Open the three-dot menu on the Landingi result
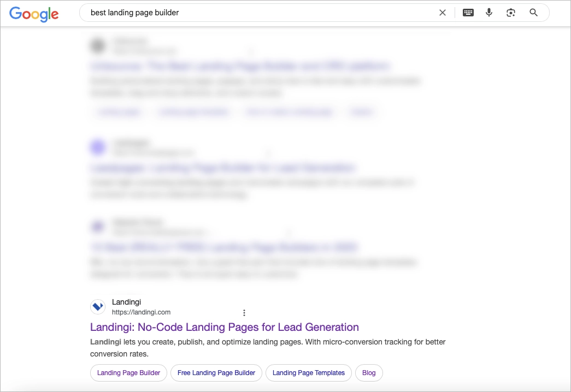The image size is (571, 392). (244, 312)
